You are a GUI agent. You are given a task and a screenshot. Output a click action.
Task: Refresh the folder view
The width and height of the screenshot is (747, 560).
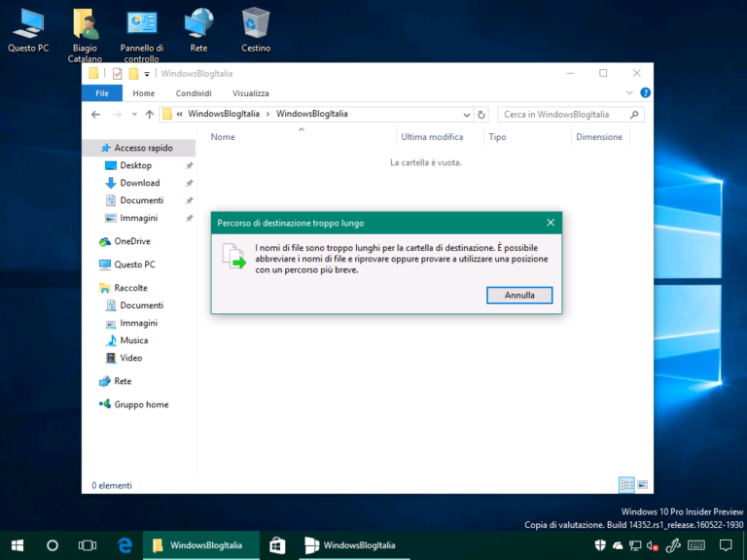pyautogui.click(x=481, y=115)
